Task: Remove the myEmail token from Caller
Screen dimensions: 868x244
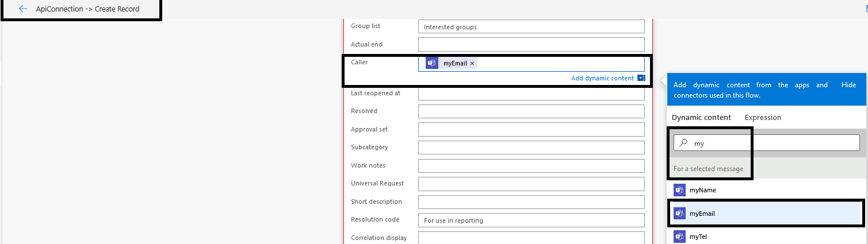Action: (472, 64)
